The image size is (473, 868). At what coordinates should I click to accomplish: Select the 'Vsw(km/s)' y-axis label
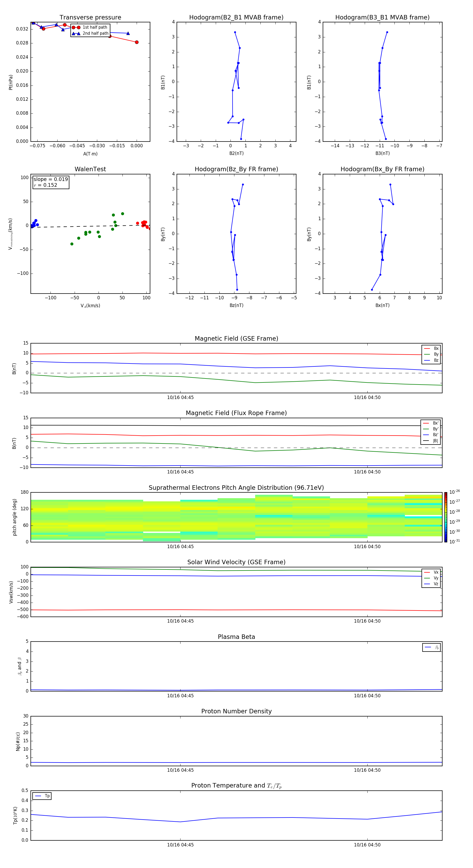[x=11, y=592]
